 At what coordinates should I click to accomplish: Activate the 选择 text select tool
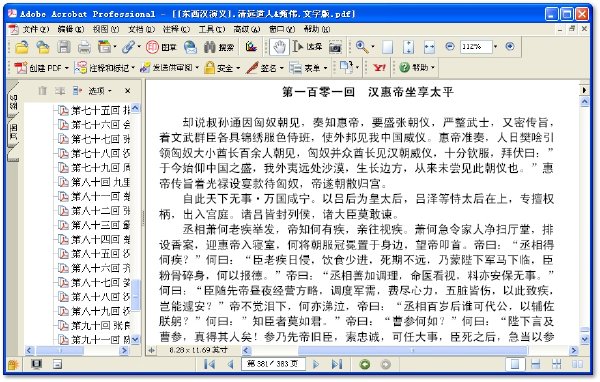[x=307, y=47]
